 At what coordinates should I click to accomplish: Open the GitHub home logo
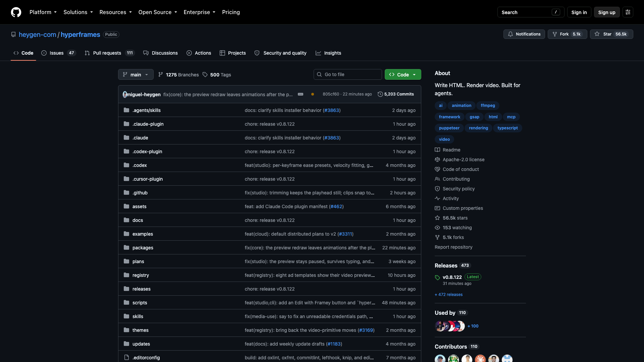click(16, 12)
